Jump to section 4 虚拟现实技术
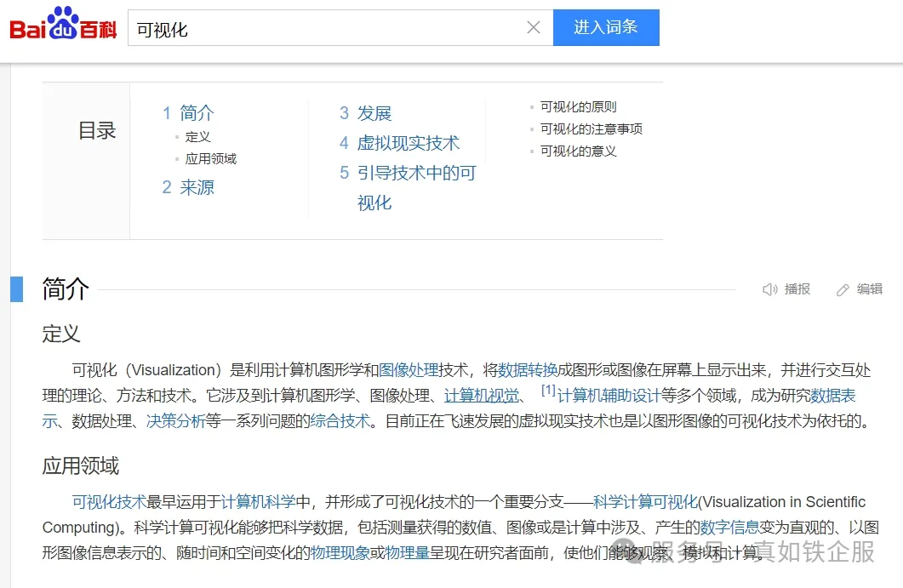The height and width of the screenshot is (588, 903). click(x=398, y=143)
